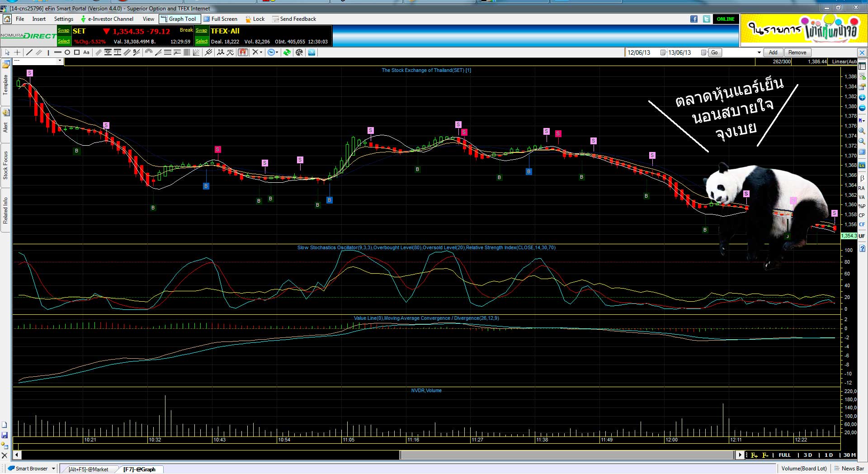
Task: Switch to the [Alt+F5]-@Market tab
Action: (x=89, y=469)
